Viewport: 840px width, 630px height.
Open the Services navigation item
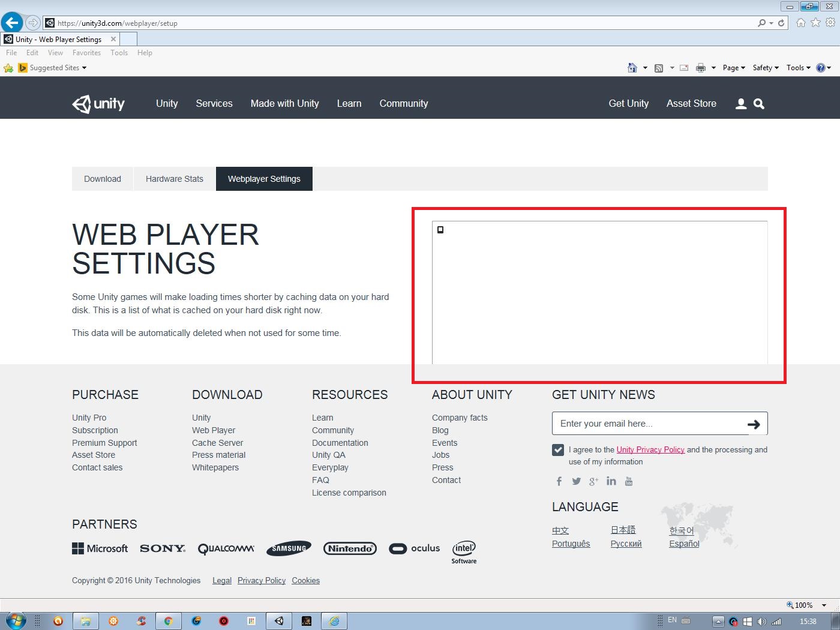[x=214, y=103]
